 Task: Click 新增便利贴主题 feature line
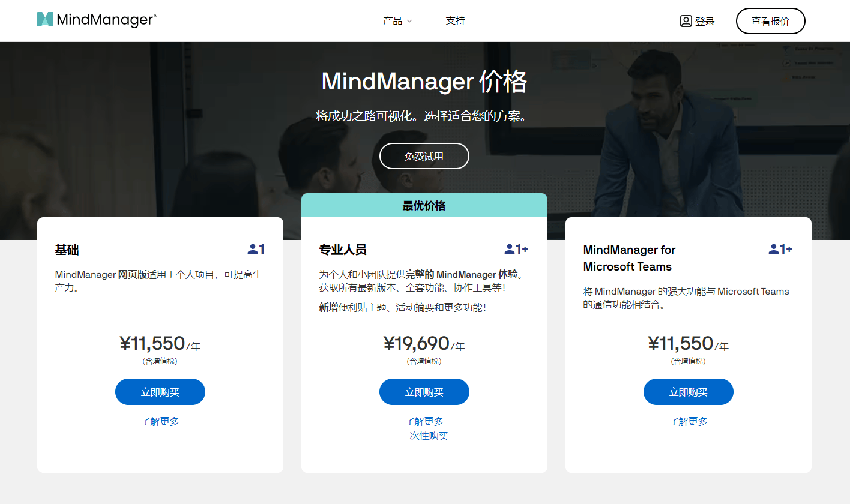pyautogui.click(x=402, y=307)
